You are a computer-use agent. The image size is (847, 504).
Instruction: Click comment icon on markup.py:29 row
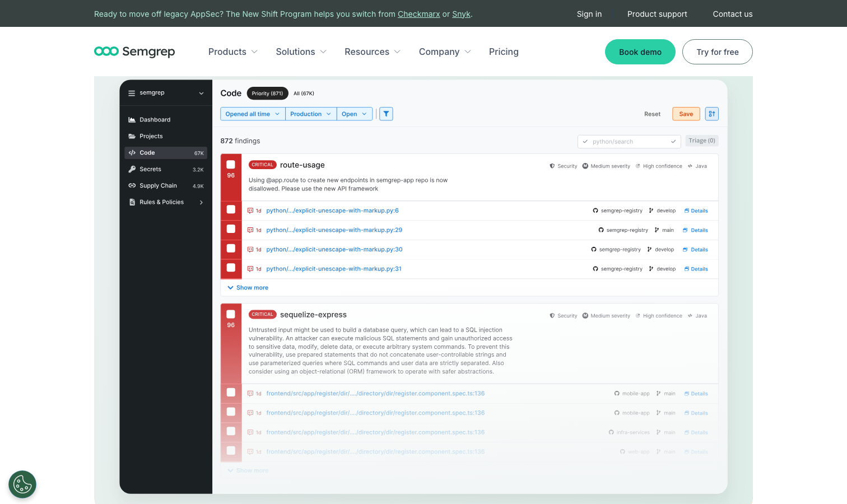pos(250,230)
